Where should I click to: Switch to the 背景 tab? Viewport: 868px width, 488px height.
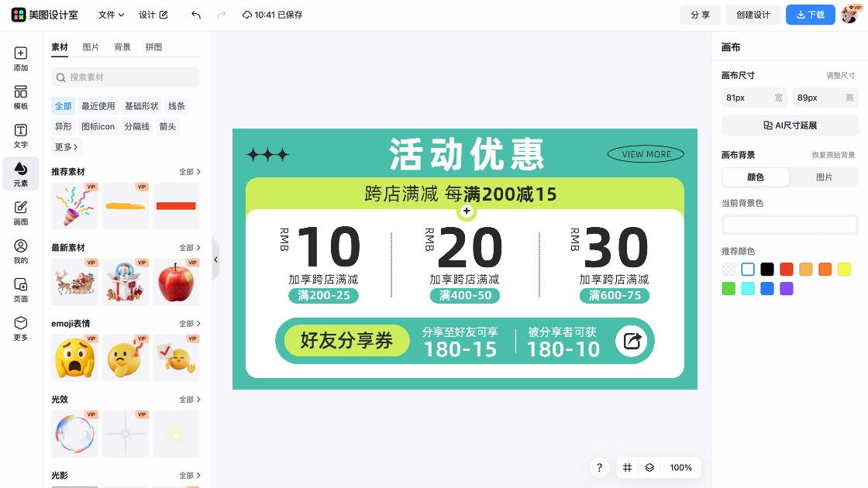point(122,46)
